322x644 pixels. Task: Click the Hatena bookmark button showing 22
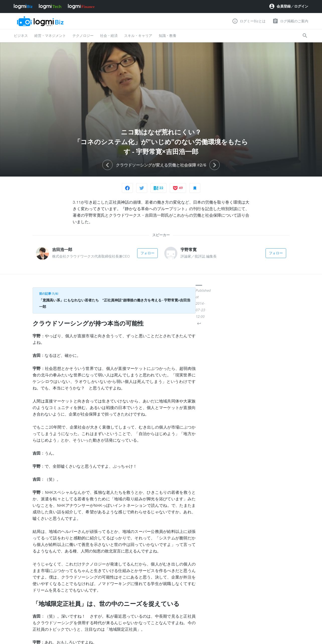click(158, 188)
